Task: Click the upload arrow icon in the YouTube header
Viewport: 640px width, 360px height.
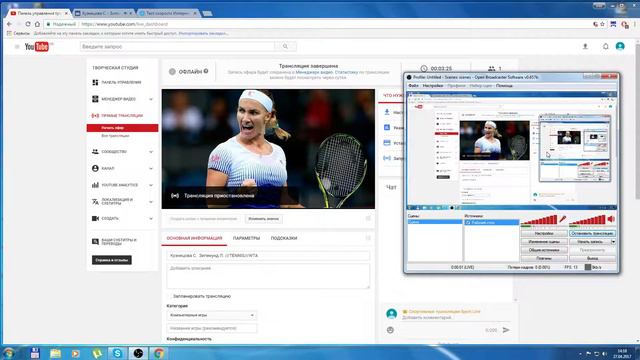Action: (x=585, y=47)
